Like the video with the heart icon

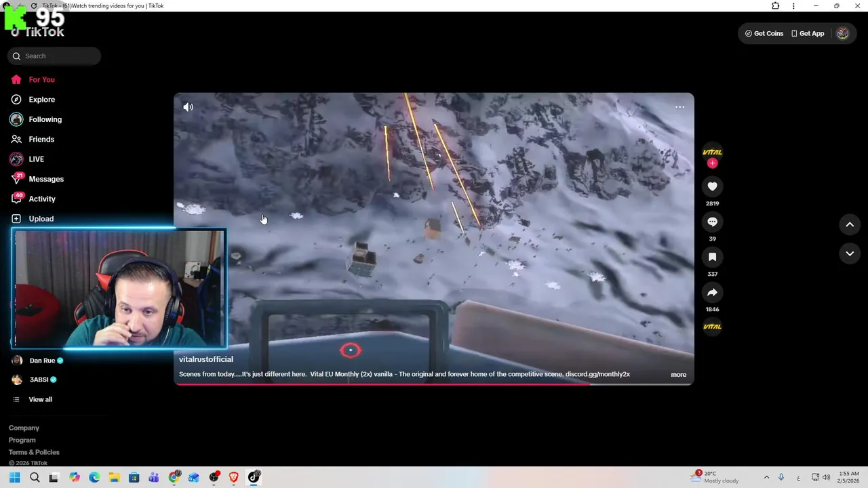712,186
